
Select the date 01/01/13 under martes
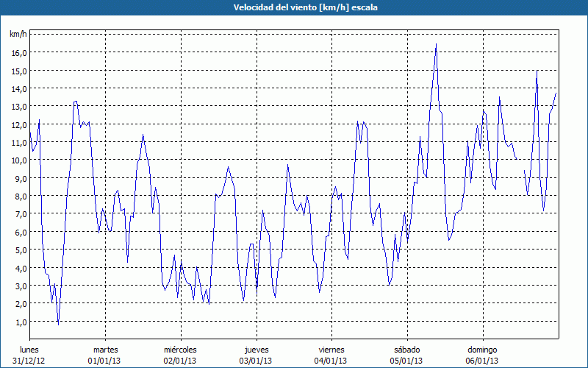point(106,361)
